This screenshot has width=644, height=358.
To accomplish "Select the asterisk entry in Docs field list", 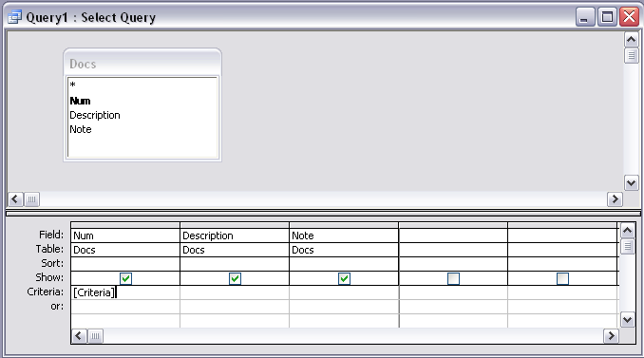I will tap(73, 85).
